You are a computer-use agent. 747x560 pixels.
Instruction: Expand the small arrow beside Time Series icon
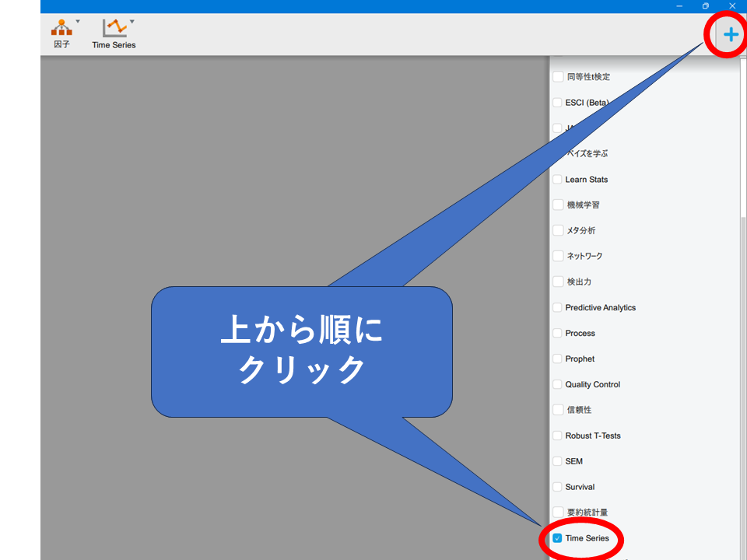coord(132,22)
